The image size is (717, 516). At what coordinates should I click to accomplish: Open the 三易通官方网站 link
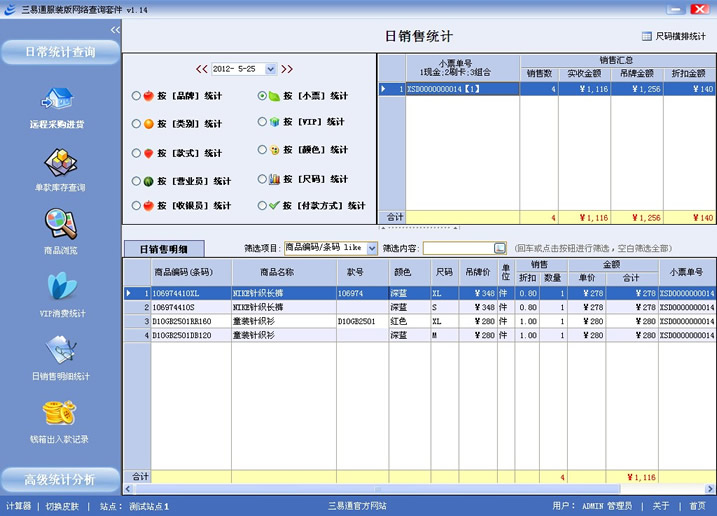point(357,505)
